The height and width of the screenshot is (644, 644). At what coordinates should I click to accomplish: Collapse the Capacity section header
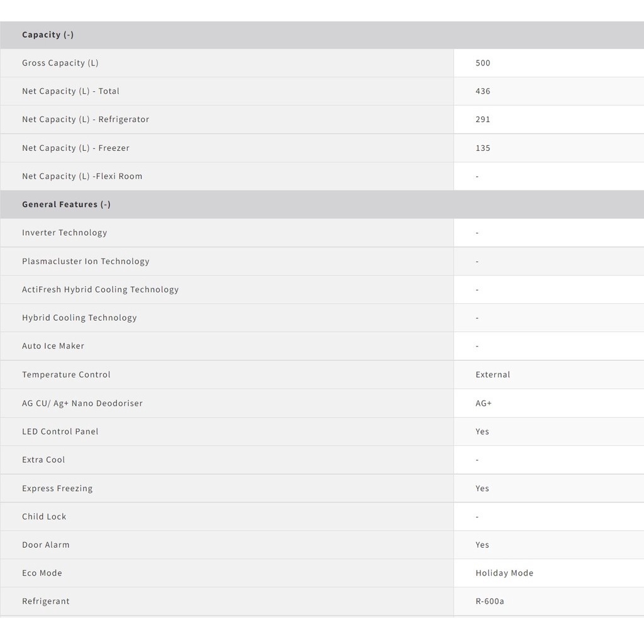pyautogui.click(x=48, y=35)
